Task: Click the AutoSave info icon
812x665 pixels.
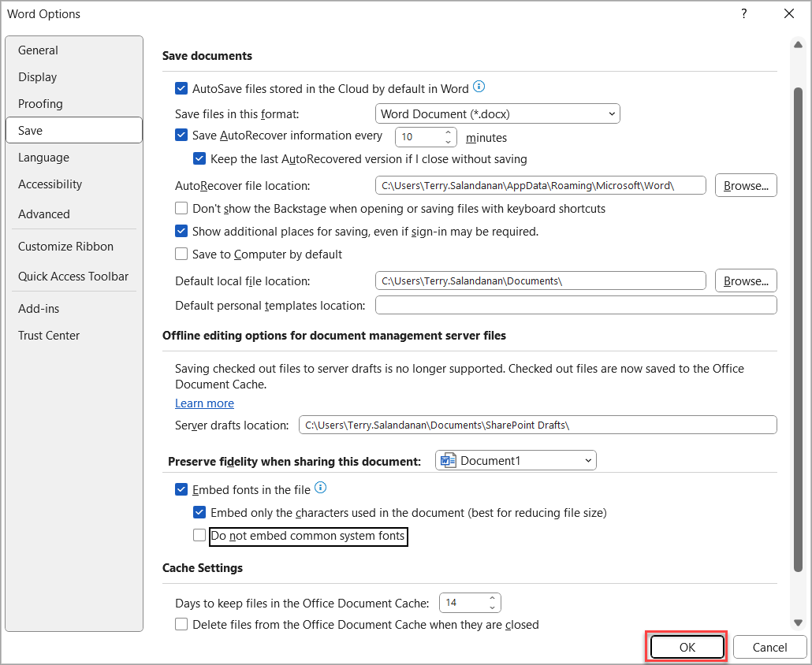Action: (x=479, y=87)
